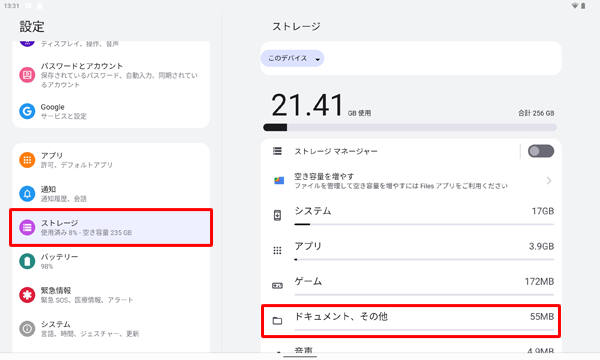
Task: Open the orange アプリ settings icon
Action: click(x=27, y=160)
